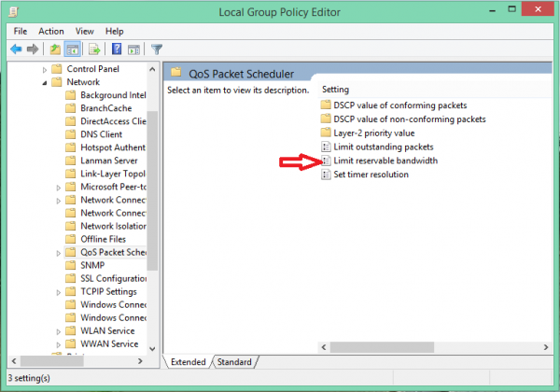This screenshot has width=560, height=392.
Task: Click settings list horizontal scroll right arrow
Action: pyautogui.click(x=546, y=347)
